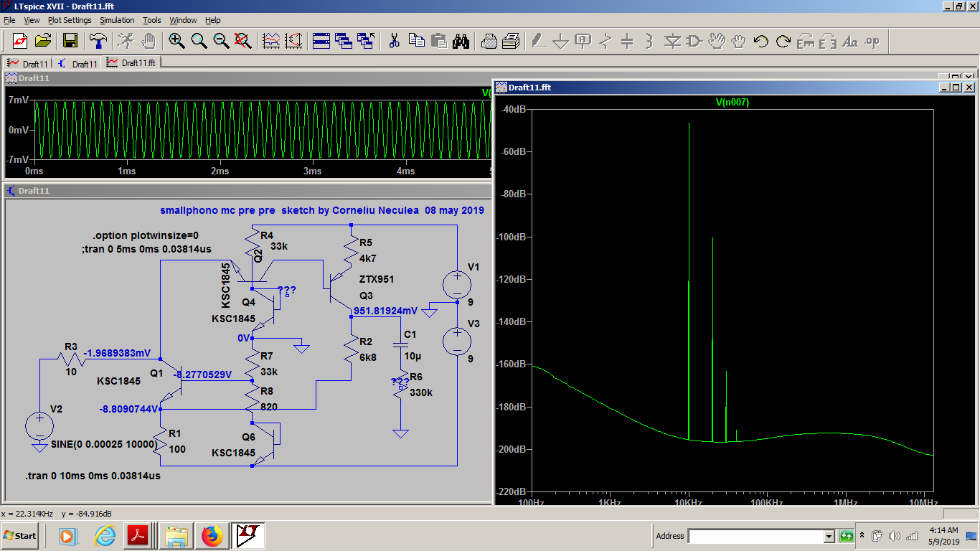The height and width of the screenshot is (551, 980).
Task: Click the New Schematic toolbar icon
Action: point(19,40)
